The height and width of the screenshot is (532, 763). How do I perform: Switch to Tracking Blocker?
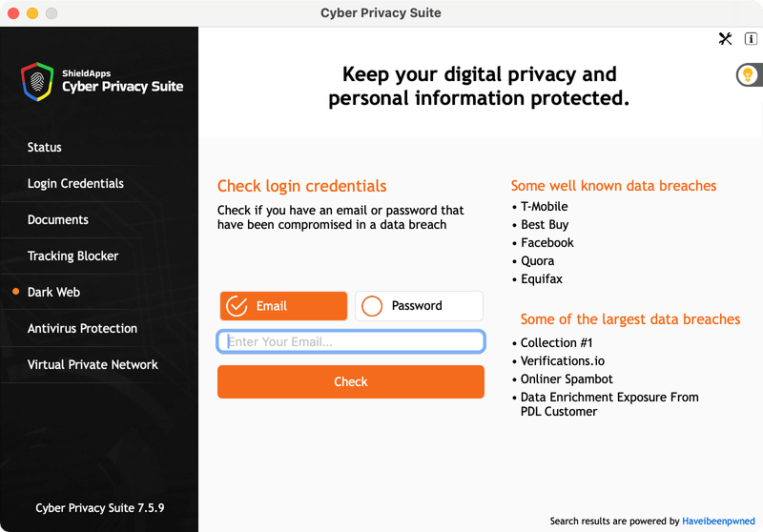pyautogui.click(x=73, y=256)
